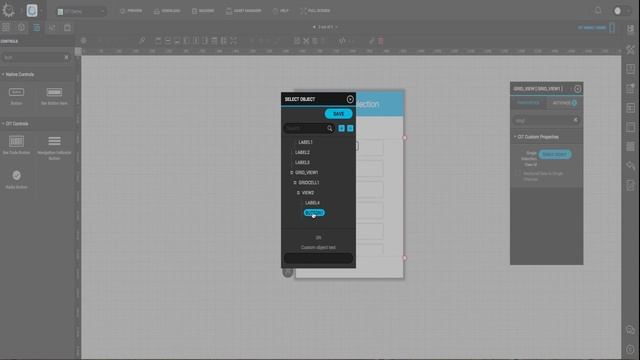This screenshot has height=360, width=640.
Task: Click Record in the top menu
Action: (x=203, y=11)
